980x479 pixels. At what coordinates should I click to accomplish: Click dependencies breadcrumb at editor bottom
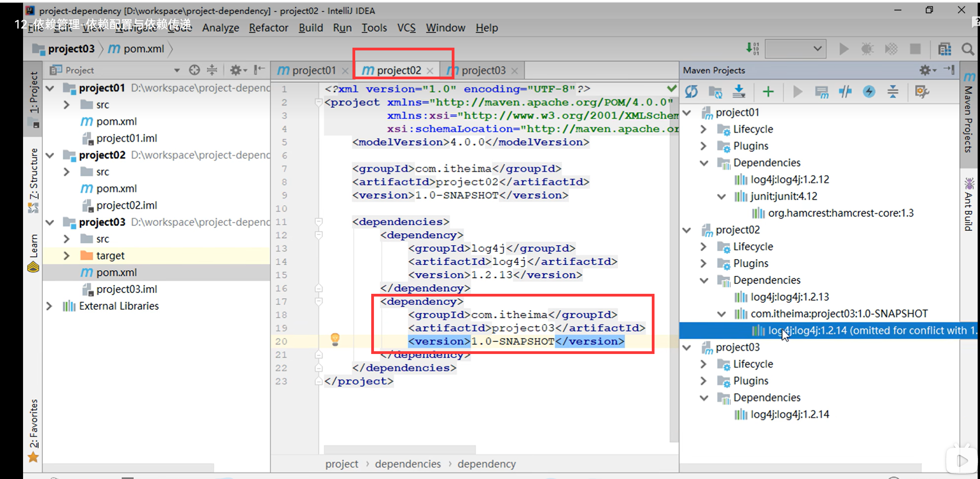coord(408,464)
